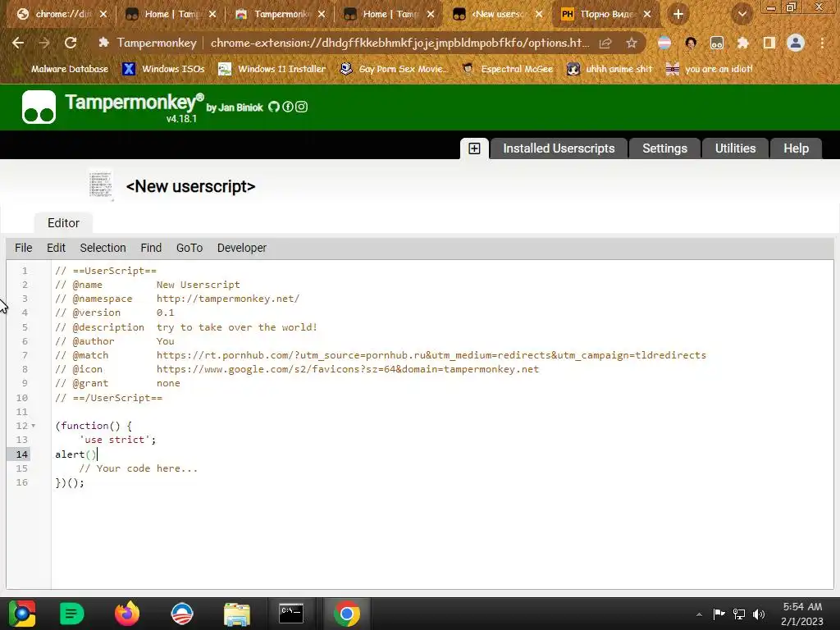
Task: Open 'you are an idiot!' bookmark
Action: pyautogui.click(x=710, y=69)
